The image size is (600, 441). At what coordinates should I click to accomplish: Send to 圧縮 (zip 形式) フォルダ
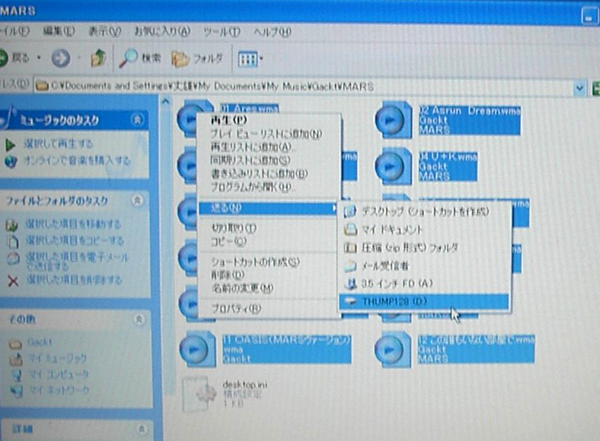tap(424, 248)
